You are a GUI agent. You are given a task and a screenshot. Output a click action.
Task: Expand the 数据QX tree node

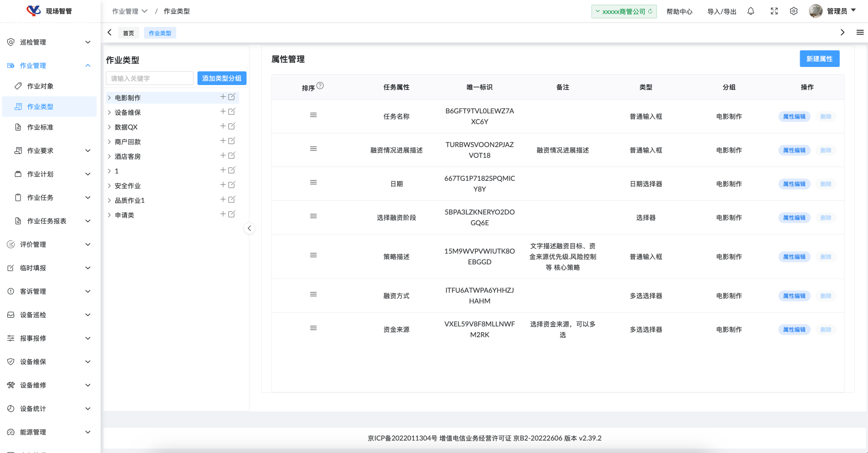pyautogui.click(x=109, y=127)
